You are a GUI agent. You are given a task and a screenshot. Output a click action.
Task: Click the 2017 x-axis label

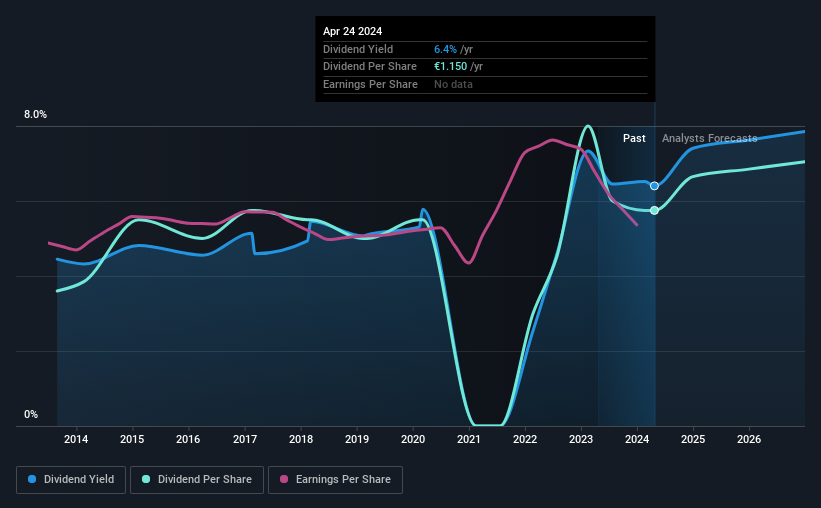(x=245, y=439)
